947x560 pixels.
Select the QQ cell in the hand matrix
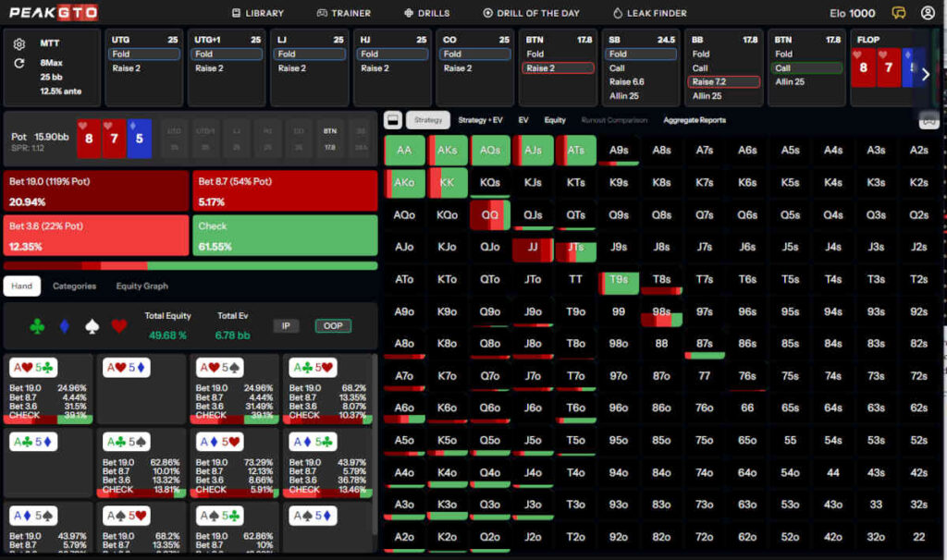490,215
